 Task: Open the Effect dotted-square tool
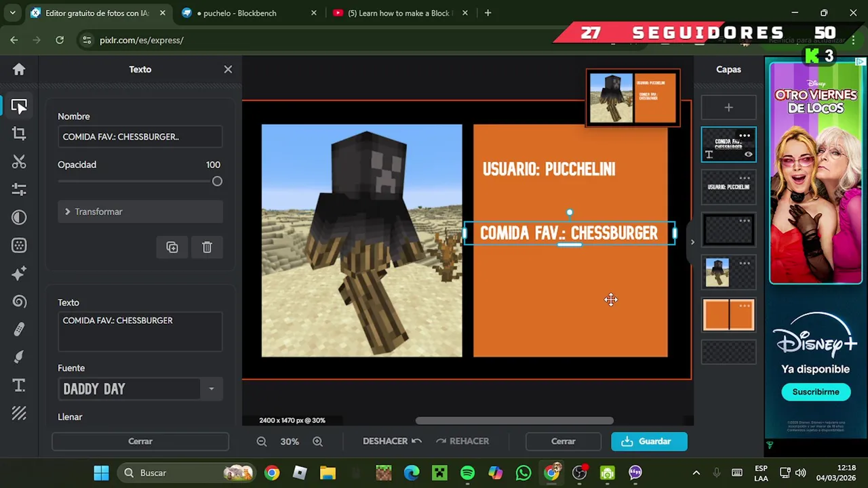point(19,245)
